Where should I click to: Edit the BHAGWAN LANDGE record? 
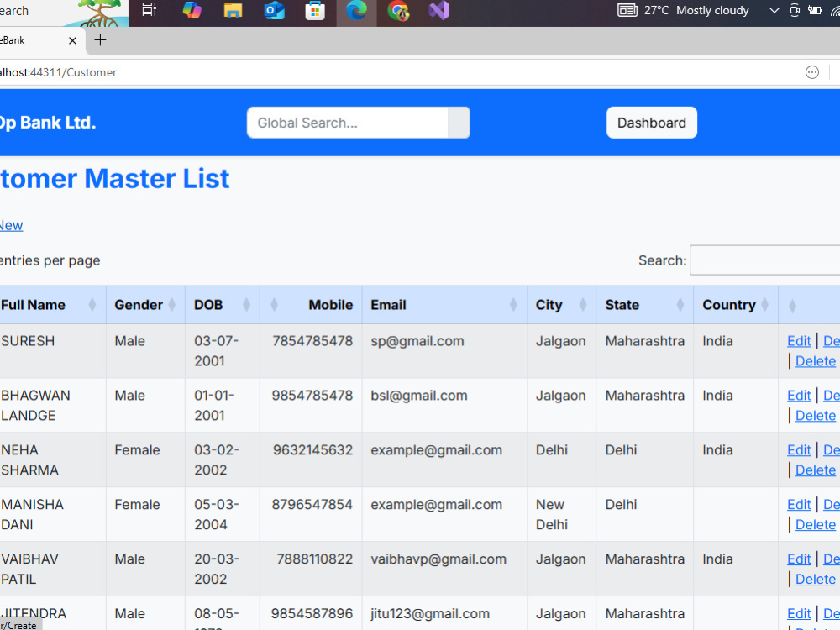pyautogui.click(x=799, y=396)
